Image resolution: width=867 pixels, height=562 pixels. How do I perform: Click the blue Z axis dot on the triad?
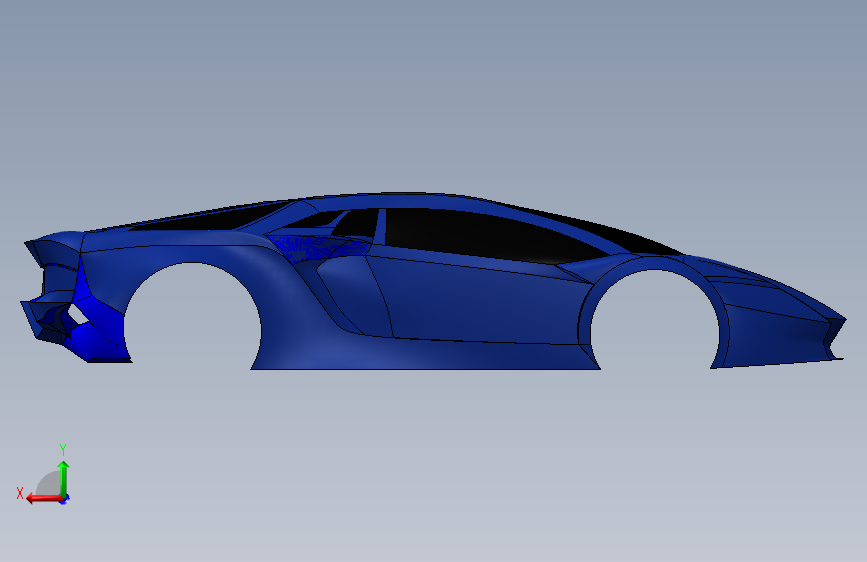click(x=65, y=500)
